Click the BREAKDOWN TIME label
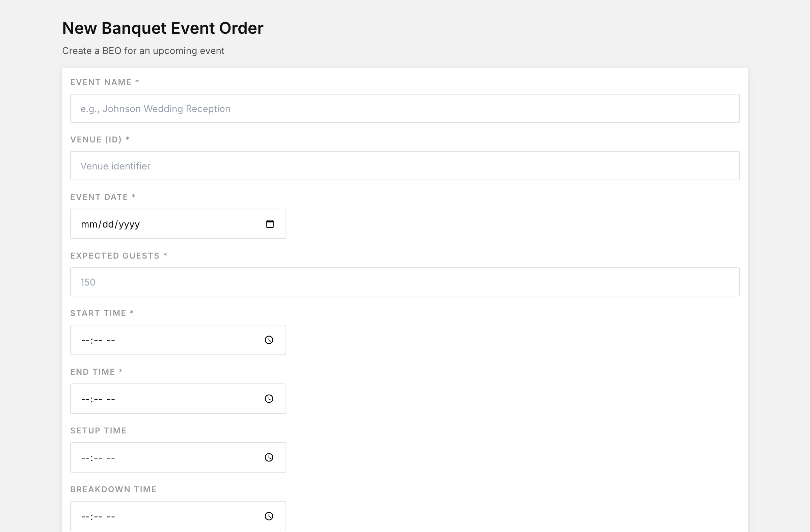 [x=113, y=489]
